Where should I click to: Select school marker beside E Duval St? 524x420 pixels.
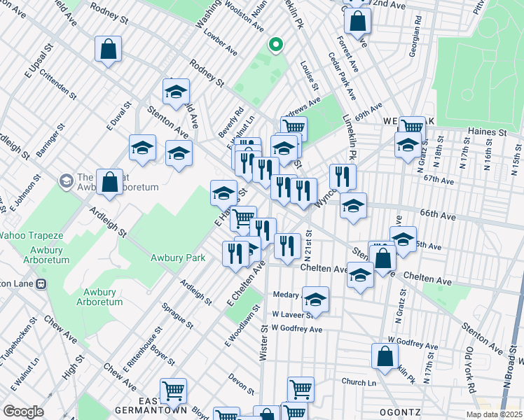(x=142, y=150)
